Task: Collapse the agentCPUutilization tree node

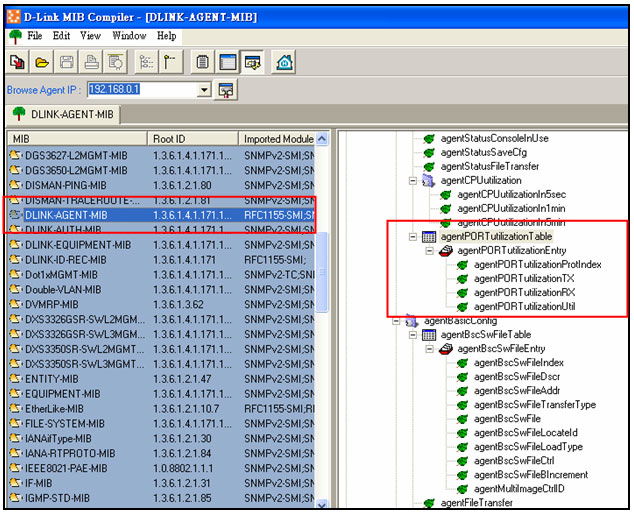Action: pyautogui.click(x=411, y=181)
